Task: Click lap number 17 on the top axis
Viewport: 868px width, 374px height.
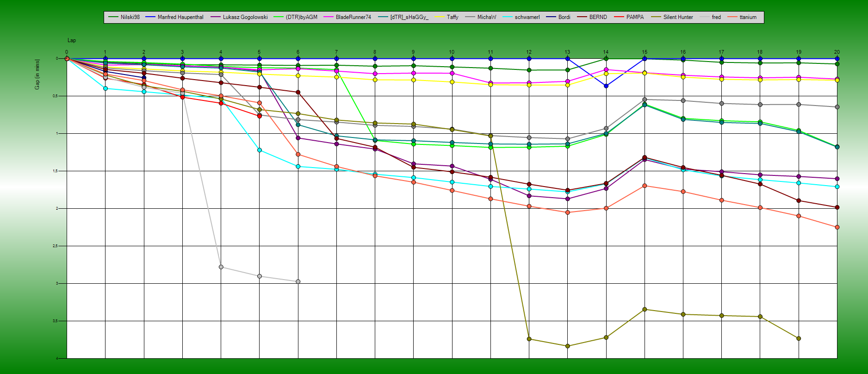Action: pyautogui.click(x=721, y=52)
